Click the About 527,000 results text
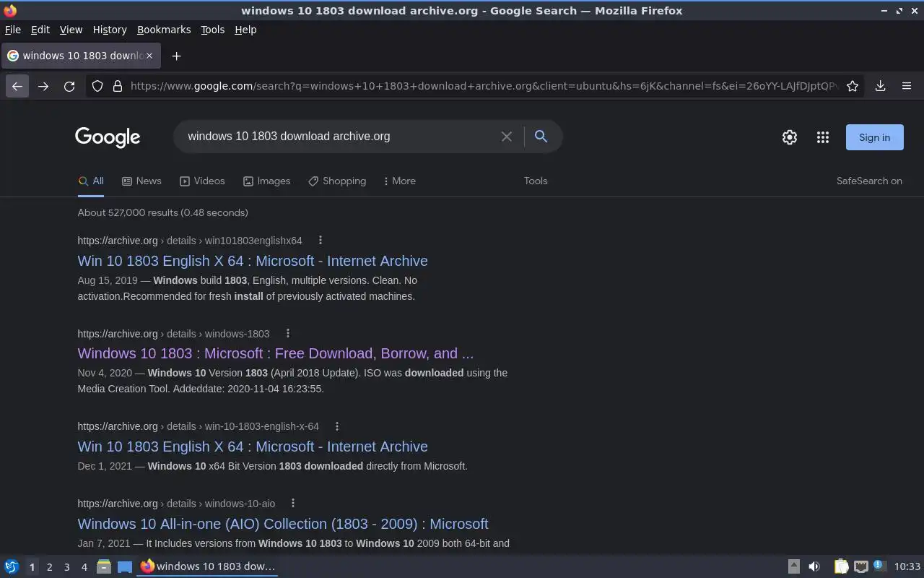The width and height of the screenshot is (924, 578). pyautogui.click(x=162, y=212)
